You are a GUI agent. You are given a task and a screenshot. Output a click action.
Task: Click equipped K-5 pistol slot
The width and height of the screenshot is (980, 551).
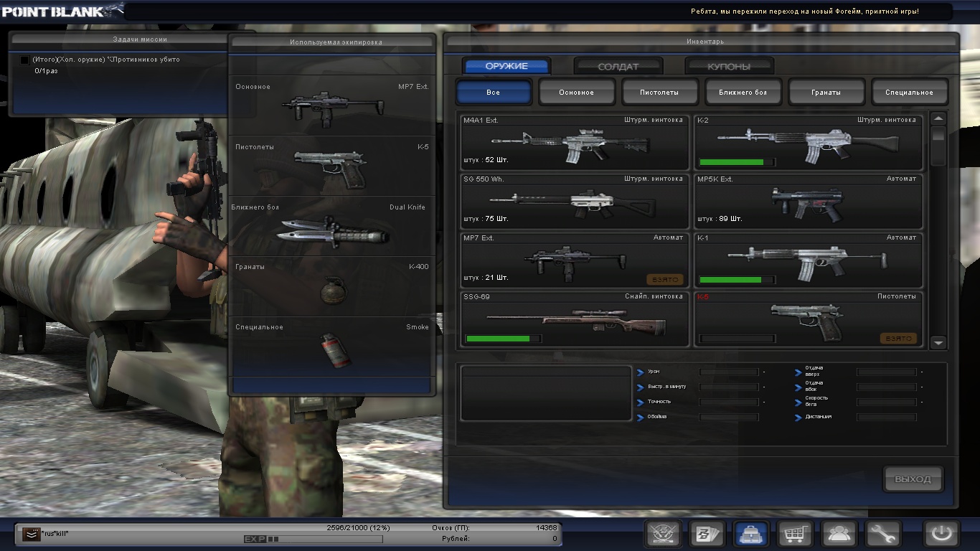(x=332, y=166)
